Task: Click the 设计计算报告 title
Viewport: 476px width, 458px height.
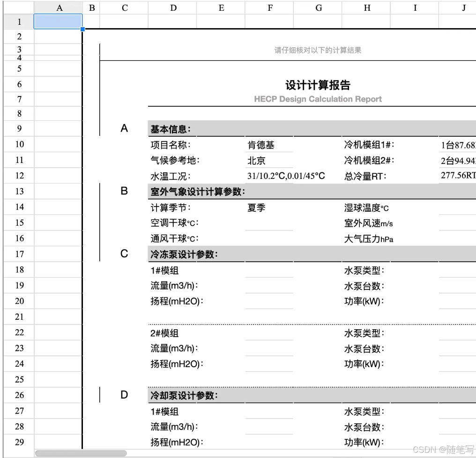Action: pyautogui.click(x=318, y=85)
